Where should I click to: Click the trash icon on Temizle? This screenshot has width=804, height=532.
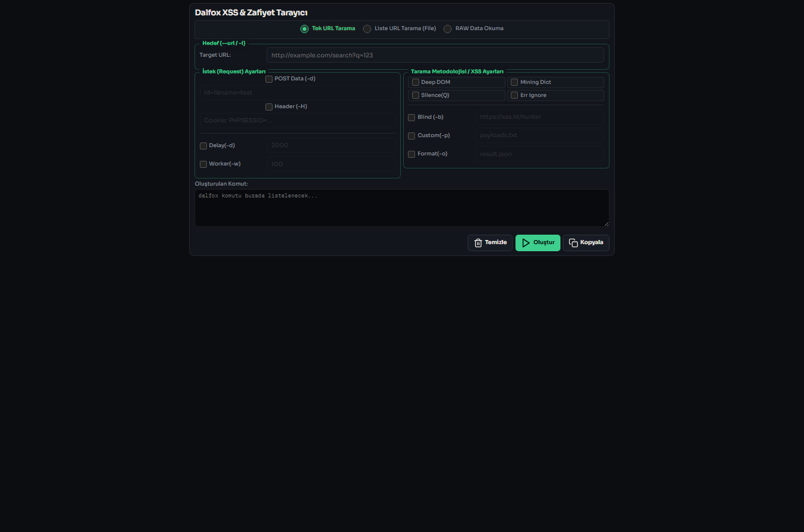[478, 243]
